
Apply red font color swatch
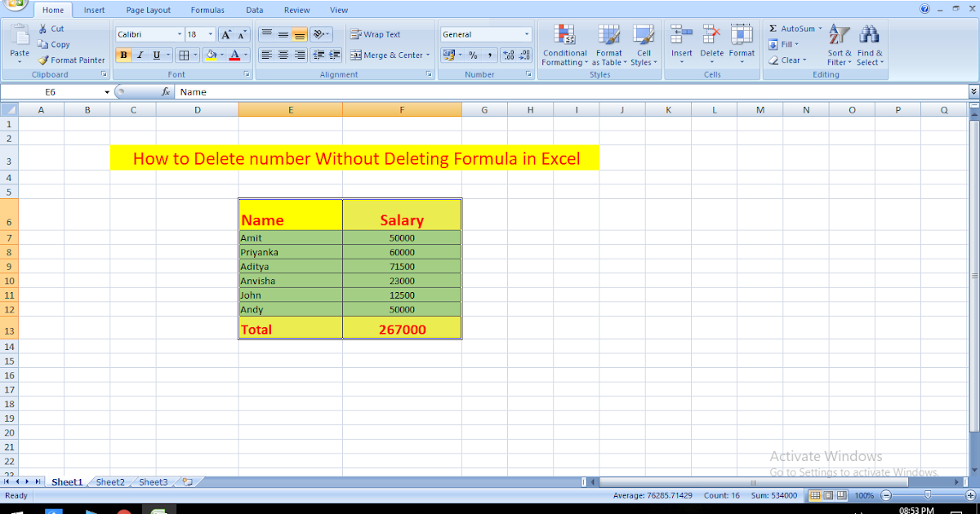tap(235, 55)
